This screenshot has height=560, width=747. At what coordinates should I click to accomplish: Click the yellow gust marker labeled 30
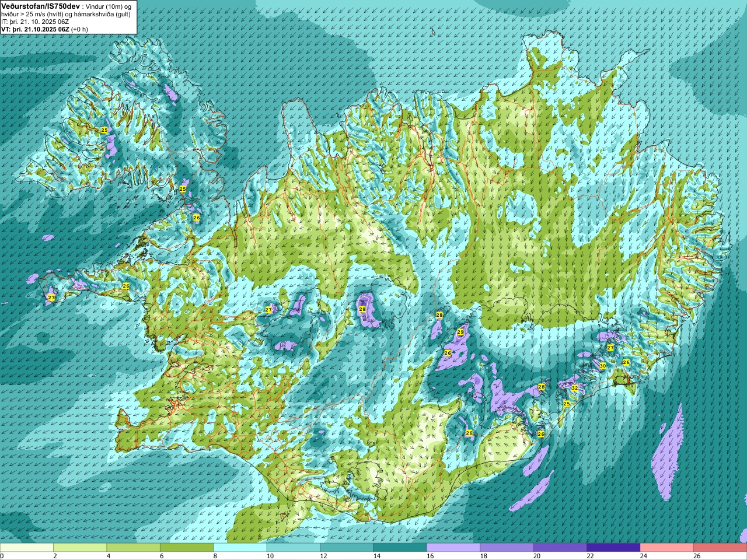pyautogui.click(x=602, y=366)
